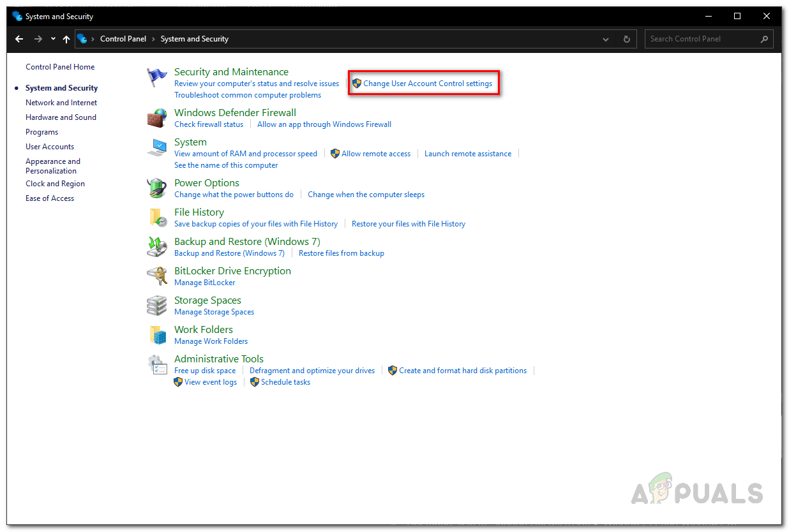
Task: Go up one level with up arrow
Action: click(66, 39)
